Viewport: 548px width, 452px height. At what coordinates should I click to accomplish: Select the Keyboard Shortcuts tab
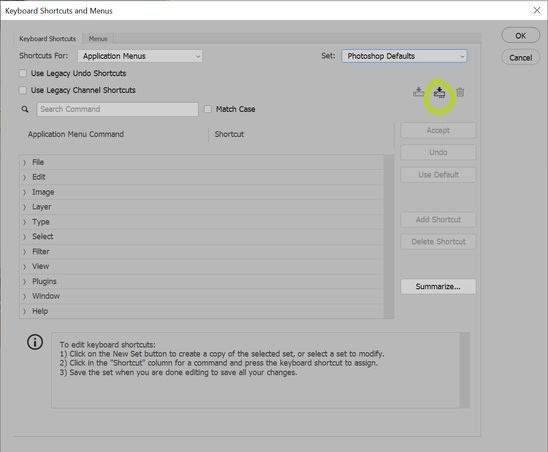tap(48, 39)
